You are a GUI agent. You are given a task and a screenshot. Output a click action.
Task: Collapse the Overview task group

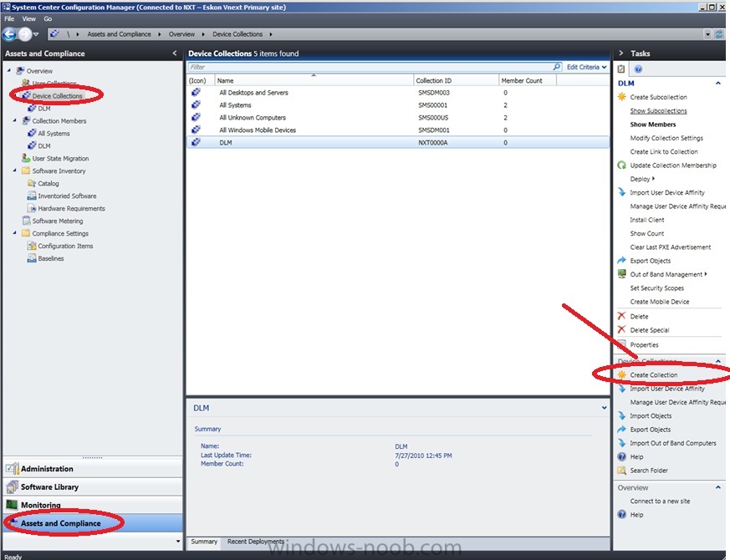click(718, 487)
